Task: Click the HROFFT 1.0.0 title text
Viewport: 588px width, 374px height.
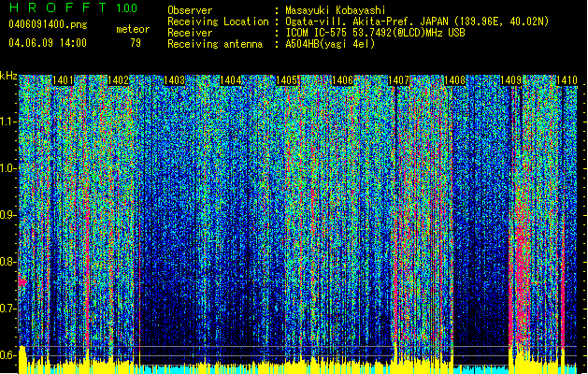Action: [74, 7]
